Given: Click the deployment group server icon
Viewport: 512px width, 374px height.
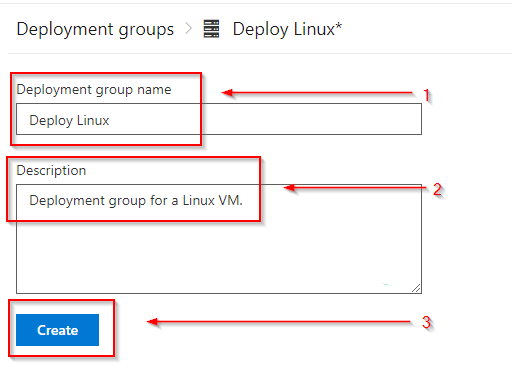Looking at the screenshot, I should click(211, 29).
